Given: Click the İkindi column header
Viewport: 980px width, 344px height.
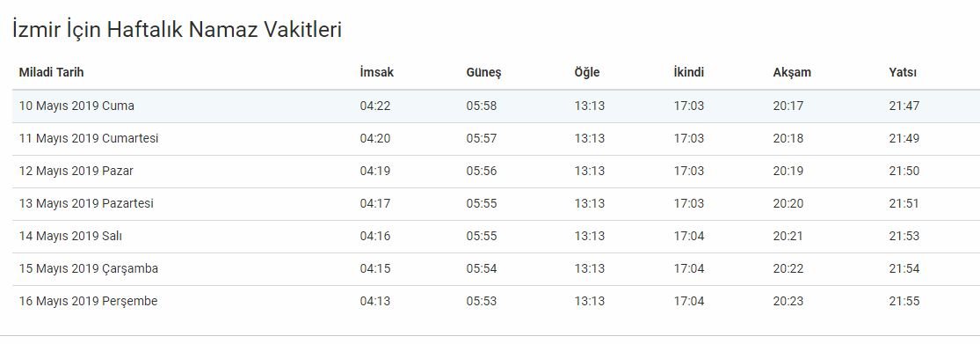Looking at the screenshot, I should click(x=689, y=72).
